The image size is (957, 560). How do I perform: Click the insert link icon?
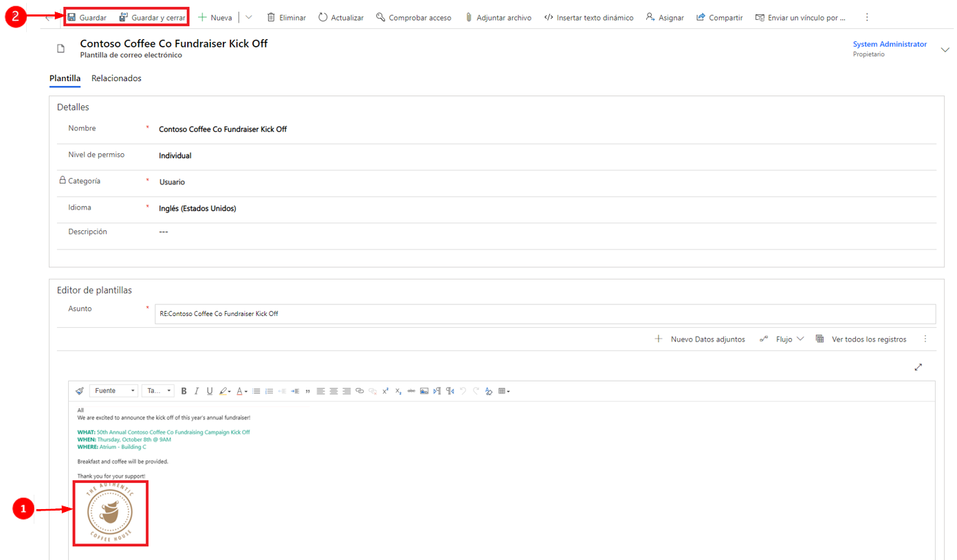[360, 391]
